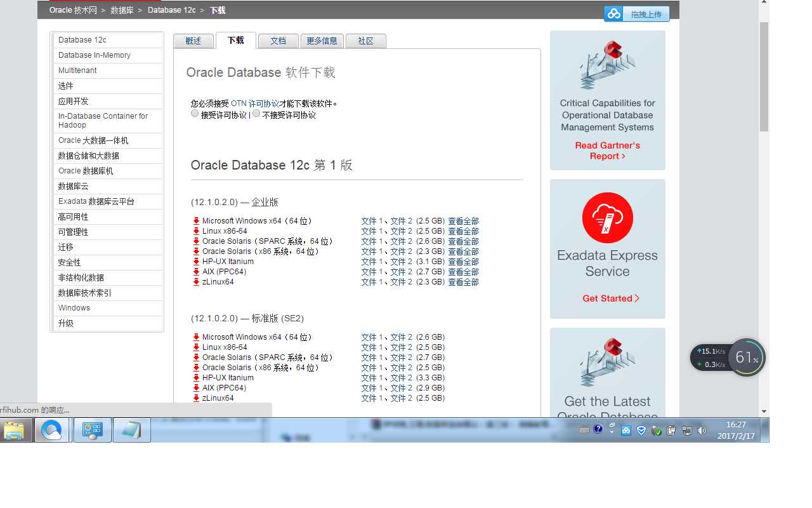Viewport: 812px width, 508px height.
Task: Click 文件 1 for Enterprise Microsoft Windows x64
Action: (372, 221)
